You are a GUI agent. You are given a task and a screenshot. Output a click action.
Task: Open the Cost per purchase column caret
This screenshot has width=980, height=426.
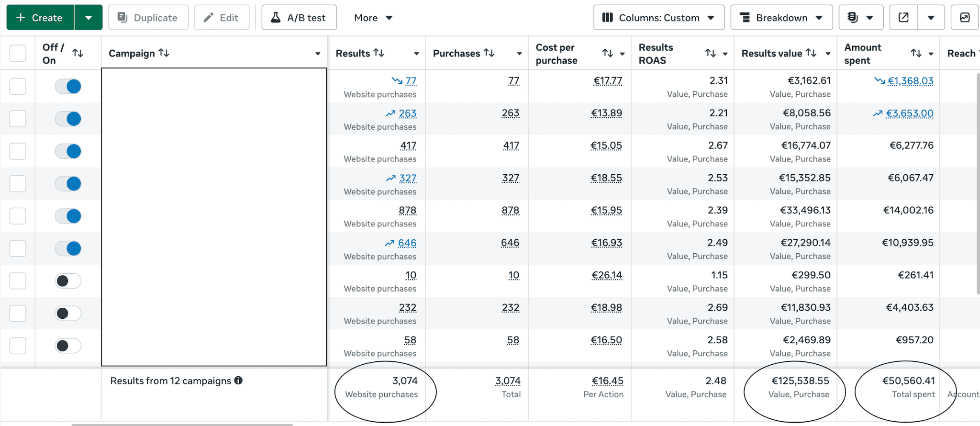[622, 54]
